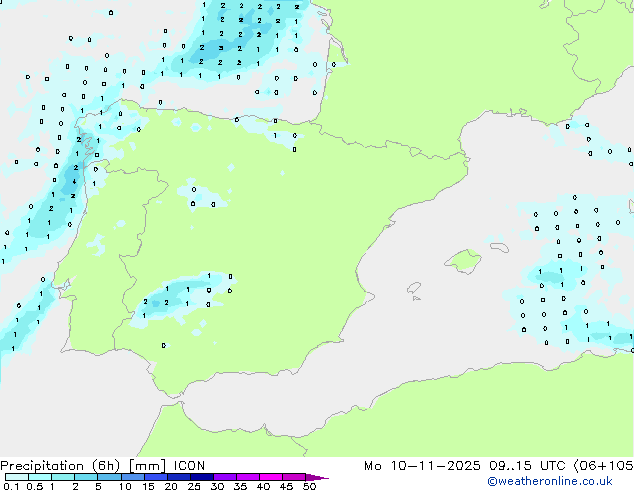This screenshot has width=634, height=490.
Task: Click the '35' legend label
Action: 240,486
